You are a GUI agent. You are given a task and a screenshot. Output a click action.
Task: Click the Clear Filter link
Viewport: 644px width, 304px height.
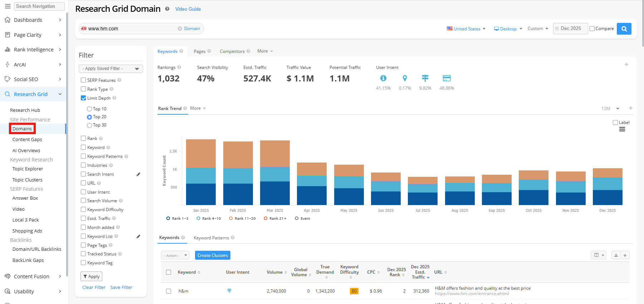tap(94, 288)
